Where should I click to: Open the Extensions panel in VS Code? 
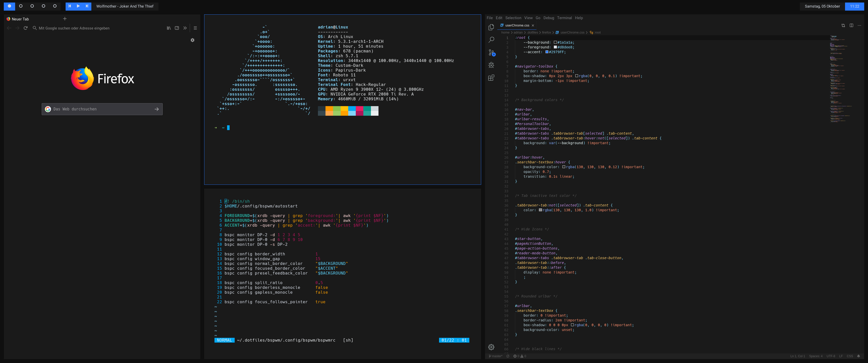(x=491, y=78)
